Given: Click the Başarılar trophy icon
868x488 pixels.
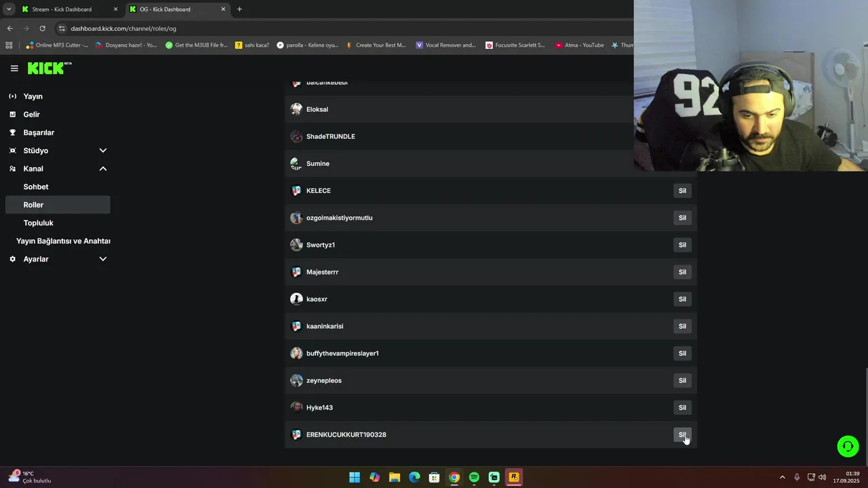Looking at the screenshot, I should coord(12,133).
